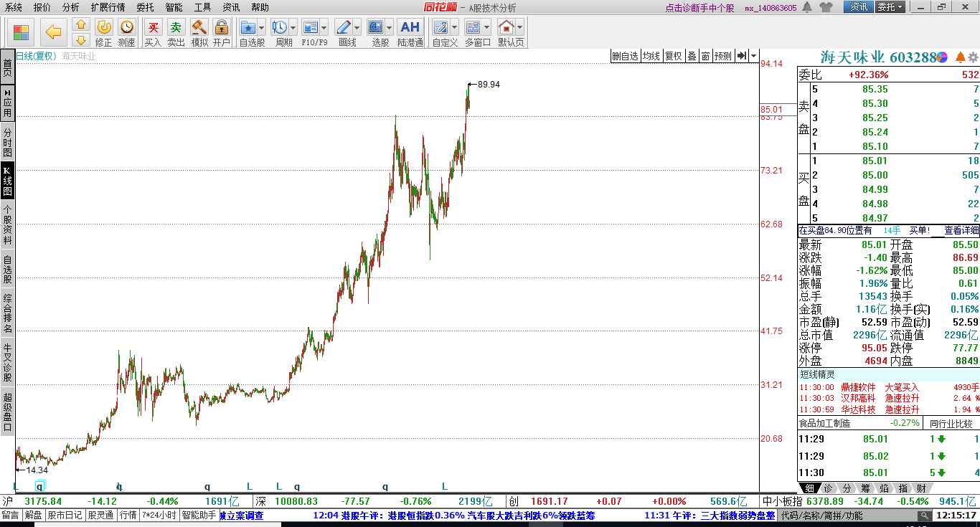The height and width of the screenshot is (527, 980).
Task: Click the 买入 (buy) toolbar icon
Action: click(153, 28)
